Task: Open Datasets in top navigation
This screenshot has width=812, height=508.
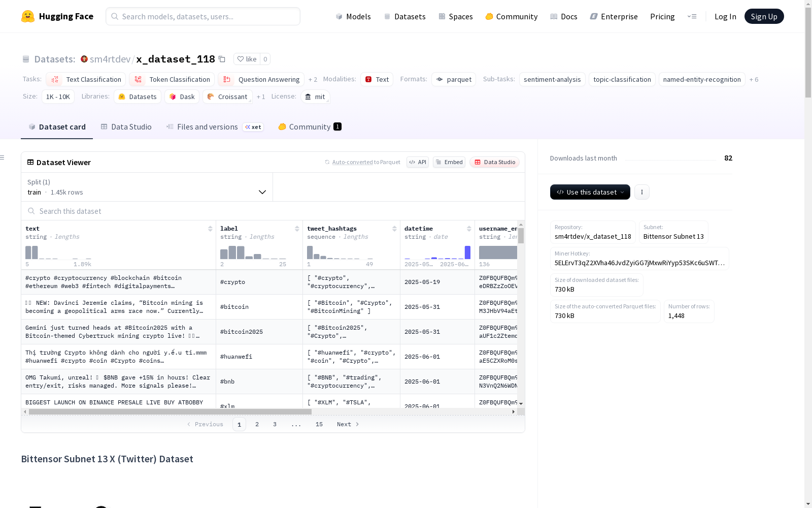Action: pyautogui.click(x=404, y=16)
